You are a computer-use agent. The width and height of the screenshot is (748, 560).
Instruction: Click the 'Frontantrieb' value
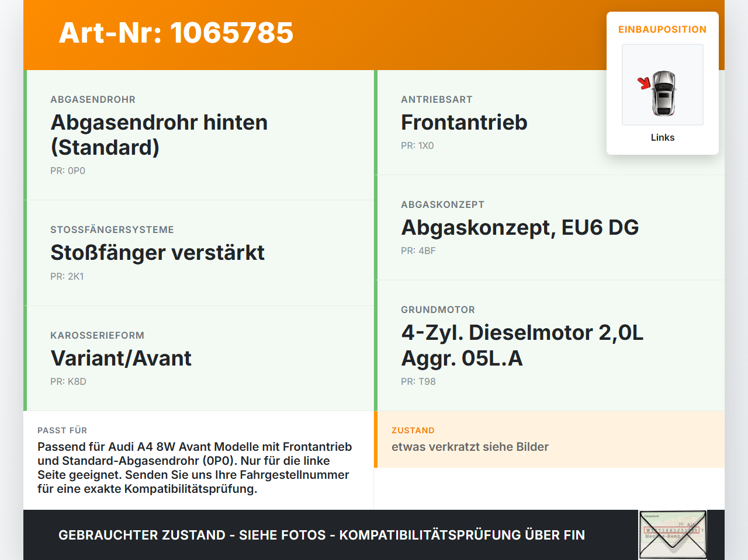click(x=464, y=123)
